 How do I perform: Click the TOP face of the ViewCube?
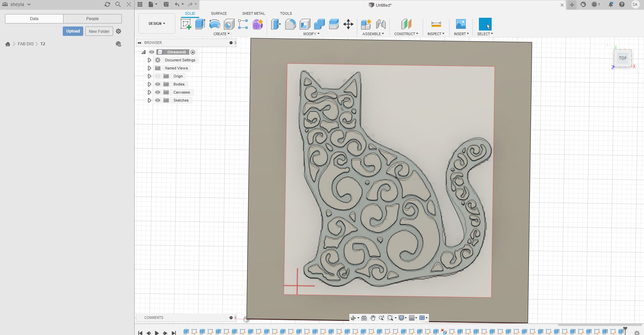pos(623,58)
